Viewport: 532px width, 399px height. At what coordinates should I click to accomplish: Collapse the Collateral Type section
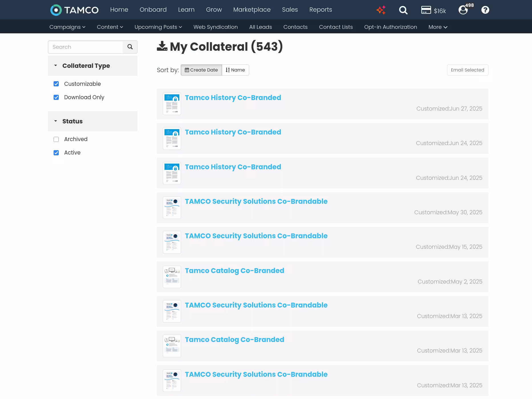pos(93,66)
